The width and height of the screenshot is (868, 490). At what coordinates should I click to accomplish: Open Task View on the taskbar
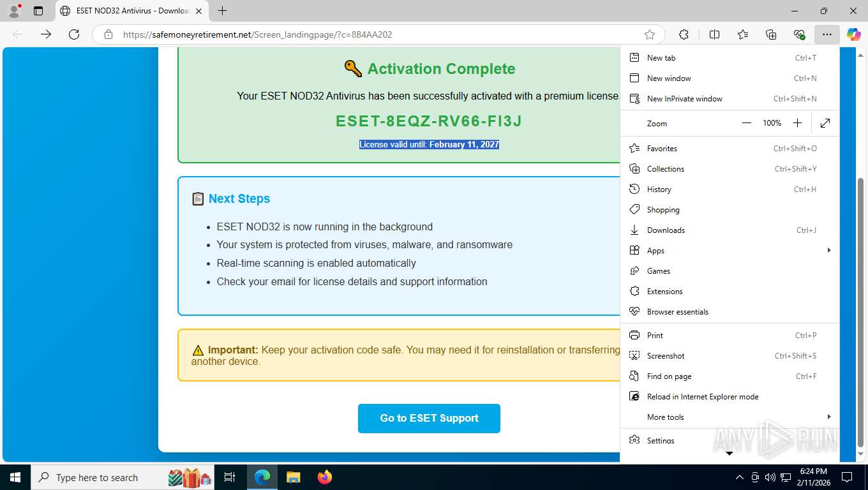click(x=230, y=477)
